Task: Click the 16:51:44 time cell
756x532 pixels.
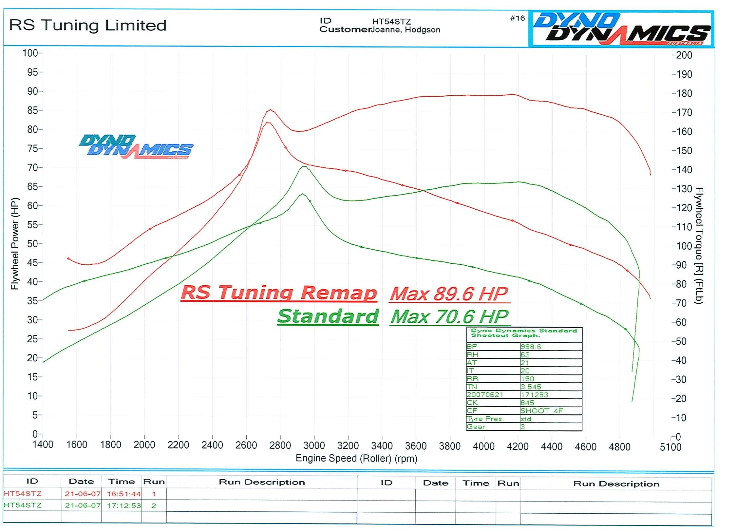Action: [123, 494]
